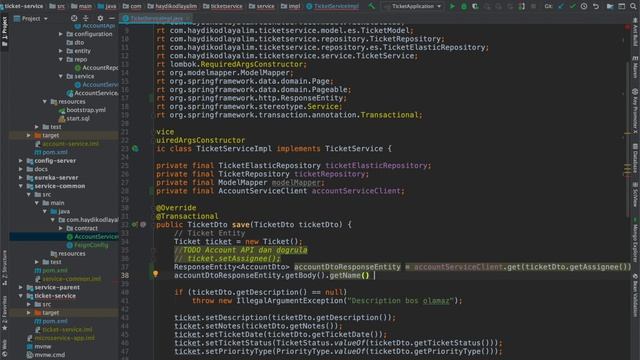Collapse the ticket-service module

(x=21, y=296)
